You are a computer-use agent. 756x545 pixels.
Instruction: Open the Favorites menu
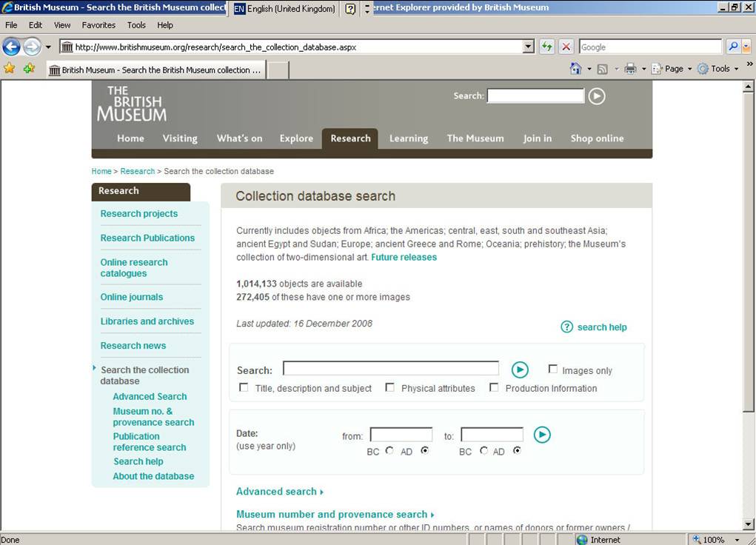pyautogui.click(x=98, y=25)
